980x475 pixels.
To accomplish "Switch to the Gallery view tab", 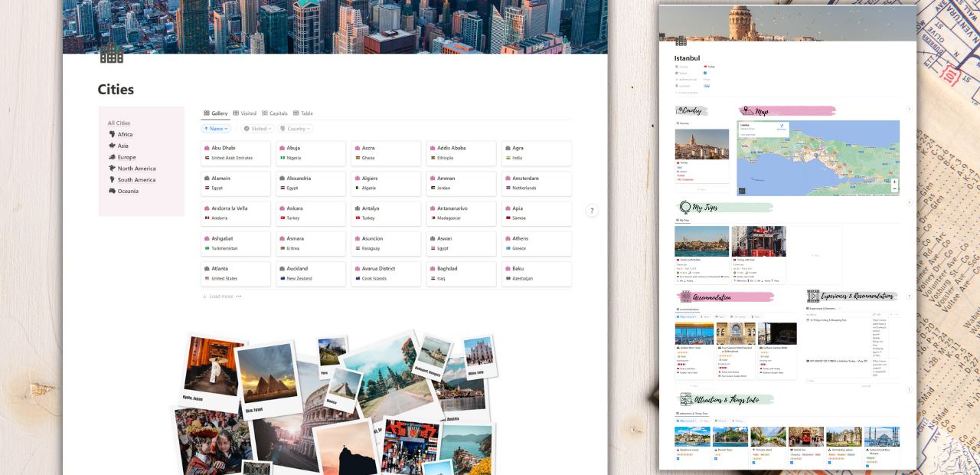I will (215, 113).
